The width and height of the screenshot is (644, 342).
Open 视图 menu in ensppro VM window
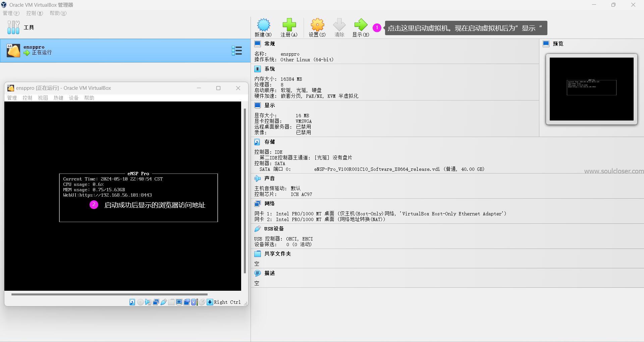43,98
